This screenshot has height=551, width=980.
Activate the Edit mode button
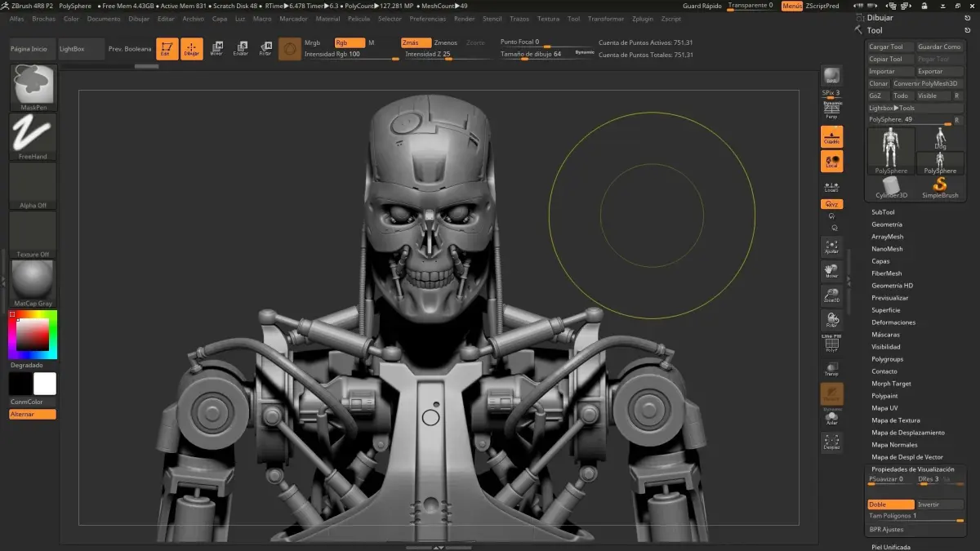167,49
